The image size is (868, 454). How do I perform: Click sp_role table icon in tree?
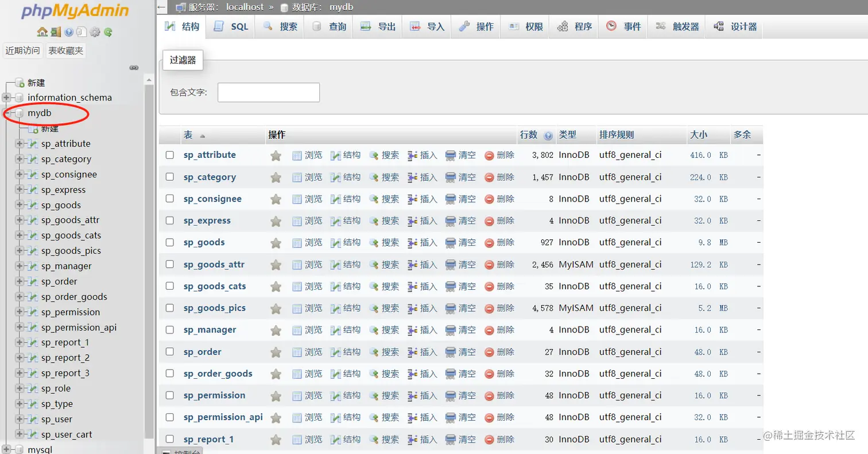click(x=33, y=389)
